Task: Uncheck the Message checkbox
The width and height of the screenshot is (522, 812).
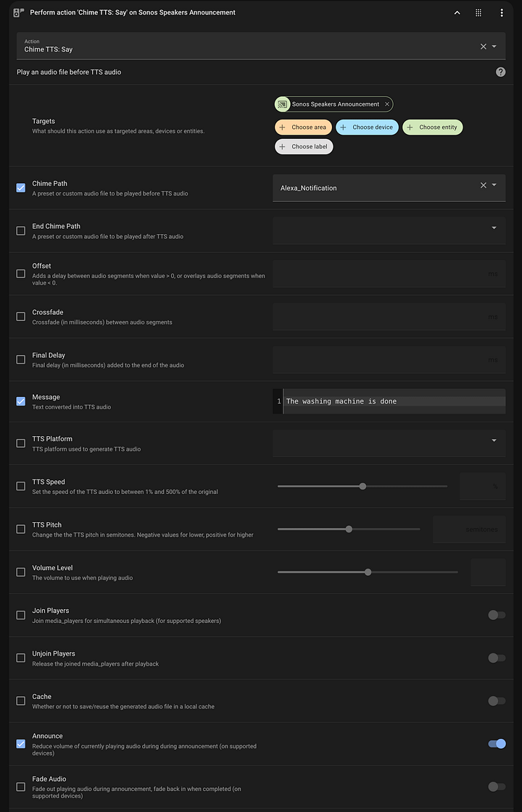Action: click(21, 401)
